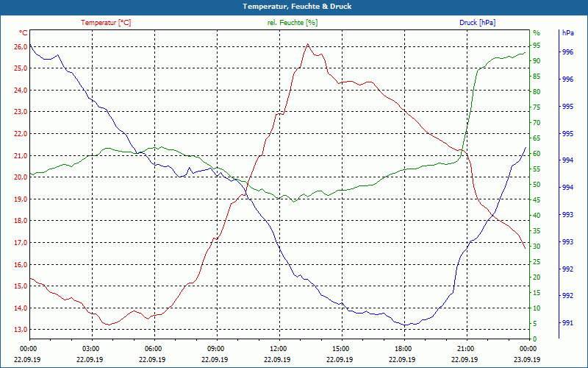
Task: Select the red 'Temperatur [°C]' legend label
Action: pyautogui.click(x=106, y=23)
